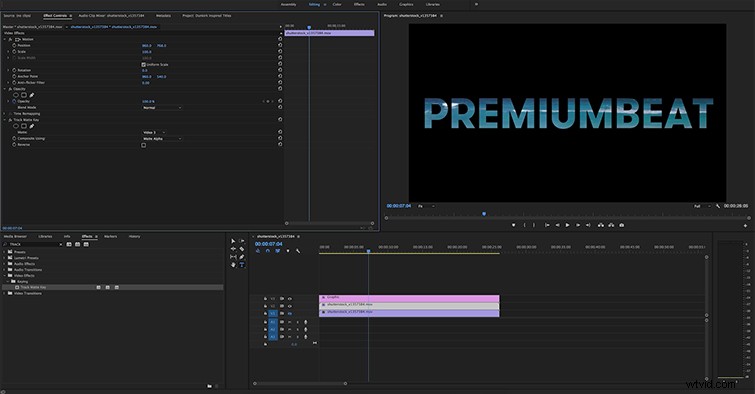
Task: Select the Slip tool
Action: (x=233, y=257)
